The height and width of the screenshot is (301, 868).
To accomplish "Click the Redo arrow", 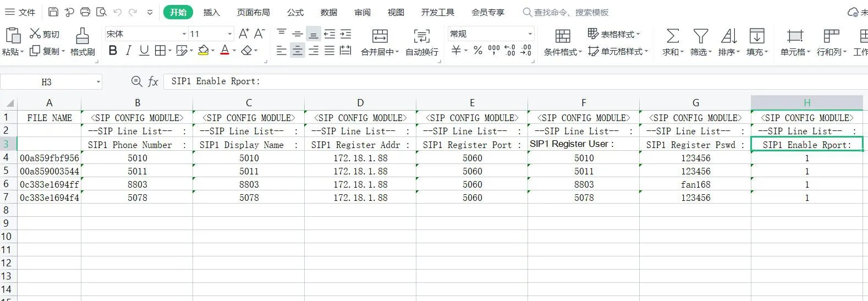I will tap(133, 12).
